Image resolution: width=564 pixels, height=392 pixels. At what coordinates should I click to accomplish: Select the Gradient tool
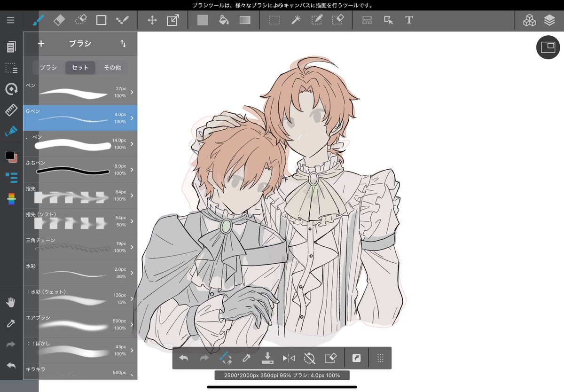tap(245, 20)
